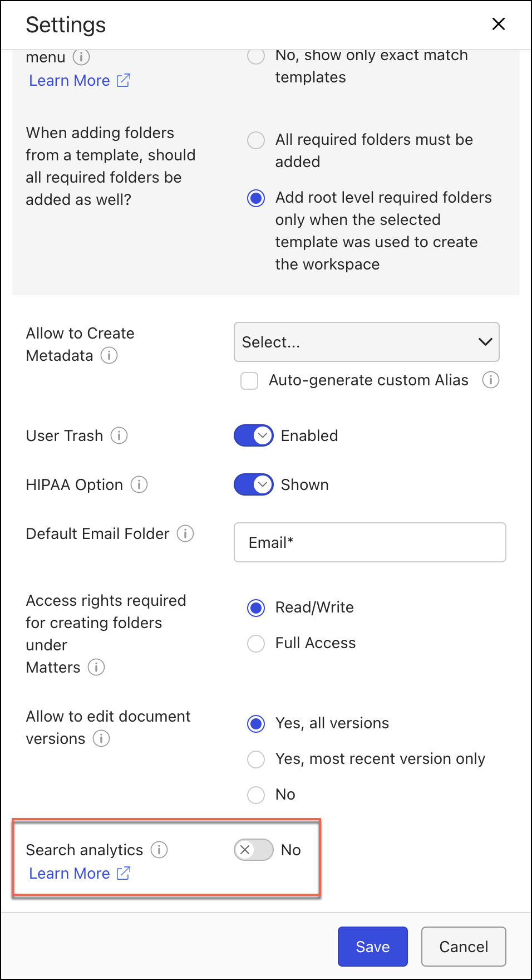Click info icon beside Matters label

tap(96, 667)
